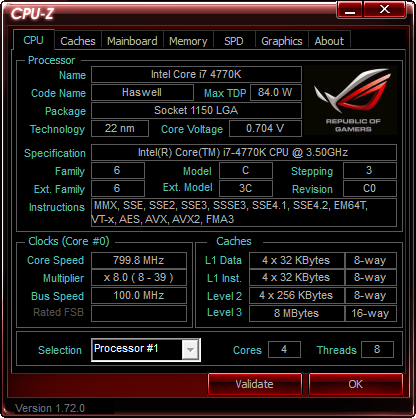Click the processor Name field
The width and height of the screenshot is (416, 418).
(x=196, y=74)
